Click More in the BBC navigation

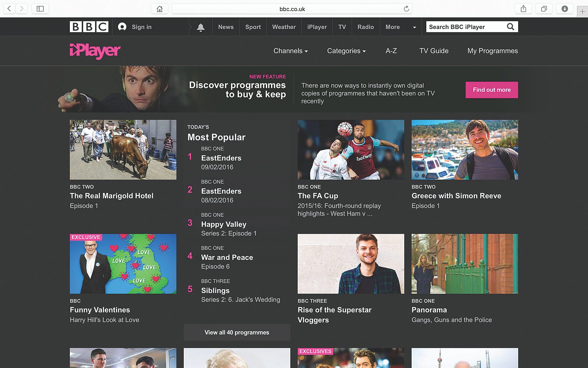pyautogui.click(x=392, y=27)
